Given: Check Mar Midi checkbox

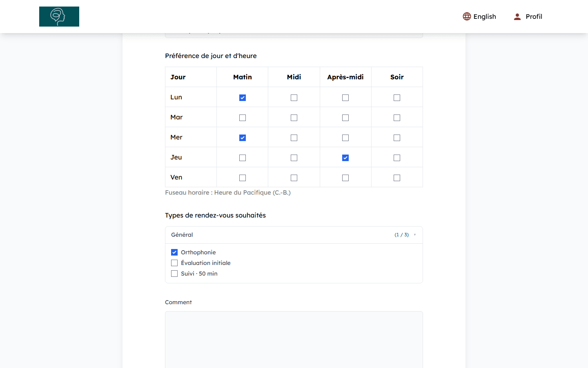Looking at the screenshot, I should click(x=294, y=118).
